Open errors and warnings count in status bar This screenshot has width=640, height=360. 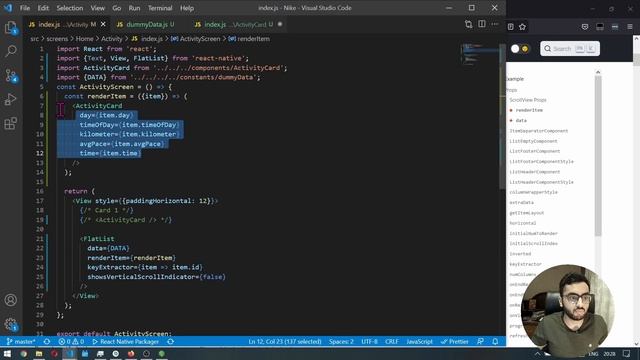pos(71,342)
